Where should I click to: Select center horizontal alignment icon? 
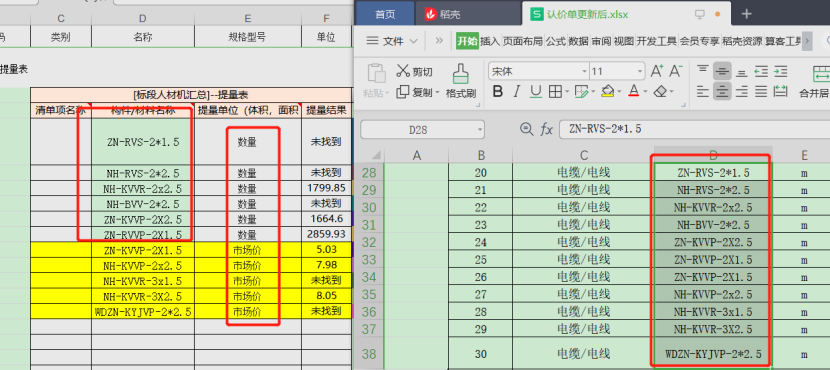click(x=722, y=92)
